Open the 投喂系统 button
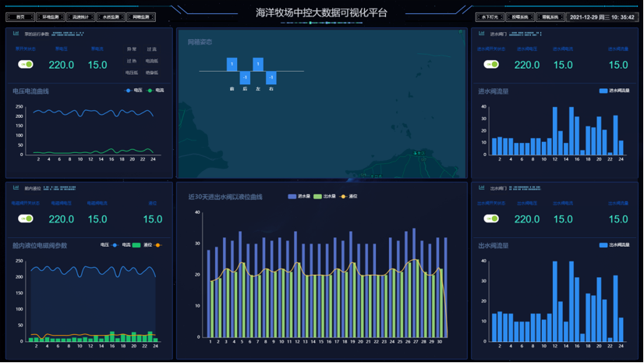644x363 pixels. tap(519, 16)
